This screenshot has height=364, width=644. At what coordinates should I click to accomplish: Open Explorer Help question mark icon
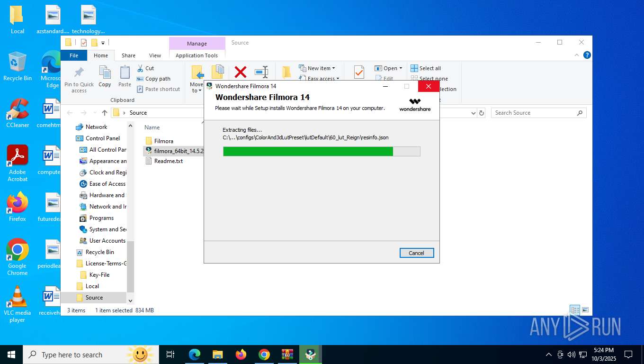point(587,55)
